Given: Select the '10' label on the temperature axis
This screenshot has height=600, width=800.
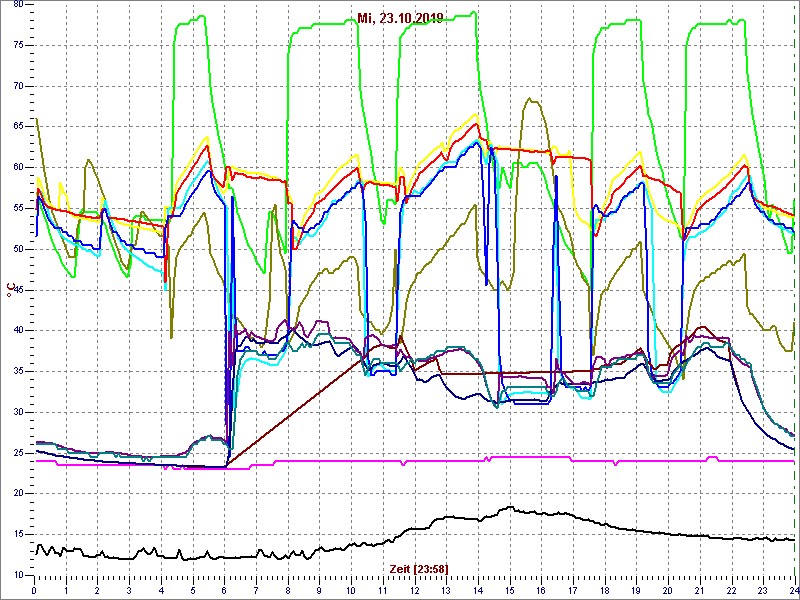Looking at the screenshot, I should coord(17,576).
